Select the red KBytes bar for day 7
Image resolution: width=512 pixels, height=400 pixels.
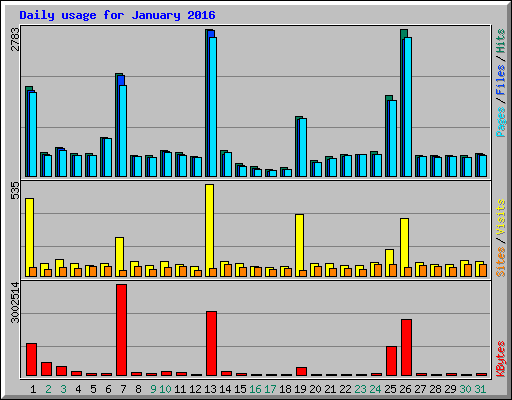[121, 330]
